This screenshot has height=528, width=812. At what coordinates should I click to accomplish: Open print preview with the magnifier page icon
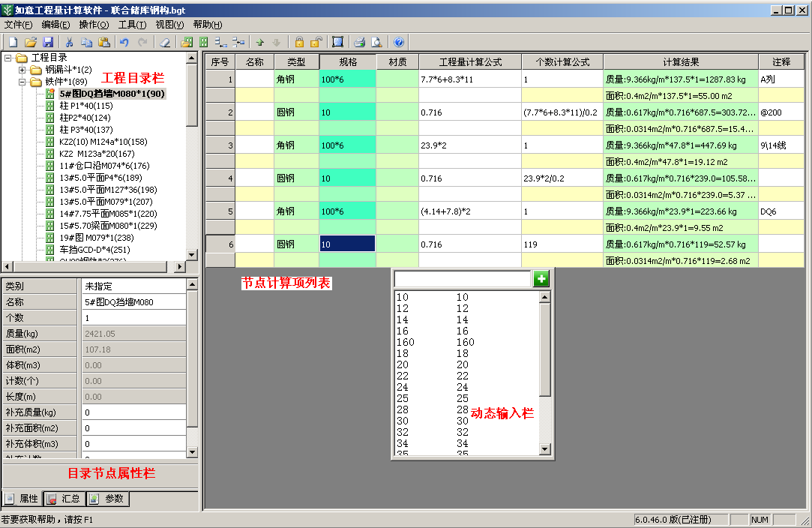pyautogui.click(x=377, y=42)
